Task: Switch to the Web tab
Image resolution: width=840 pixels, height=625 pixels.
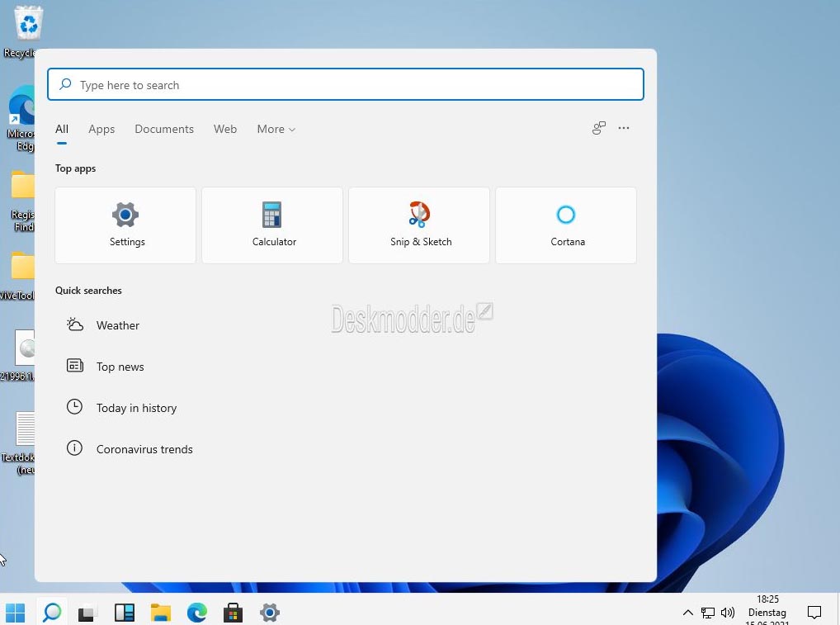Action: tap(225, 129)
